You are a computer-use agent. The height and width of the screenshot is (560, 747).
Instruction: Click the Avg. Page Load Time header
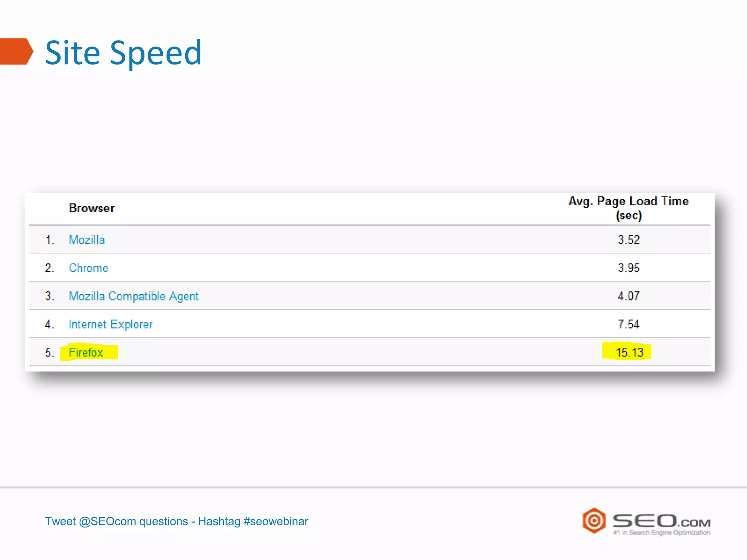pos(628,208)
